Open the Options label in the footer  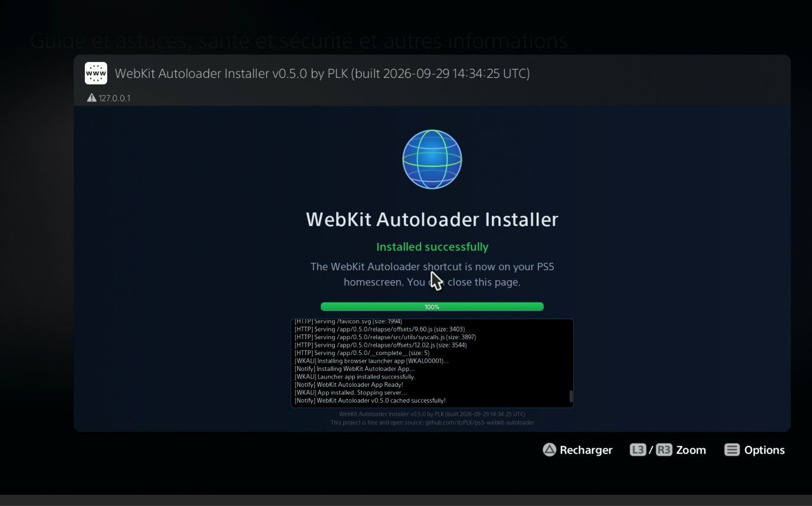pyautogui.click(x=764, y=450)
